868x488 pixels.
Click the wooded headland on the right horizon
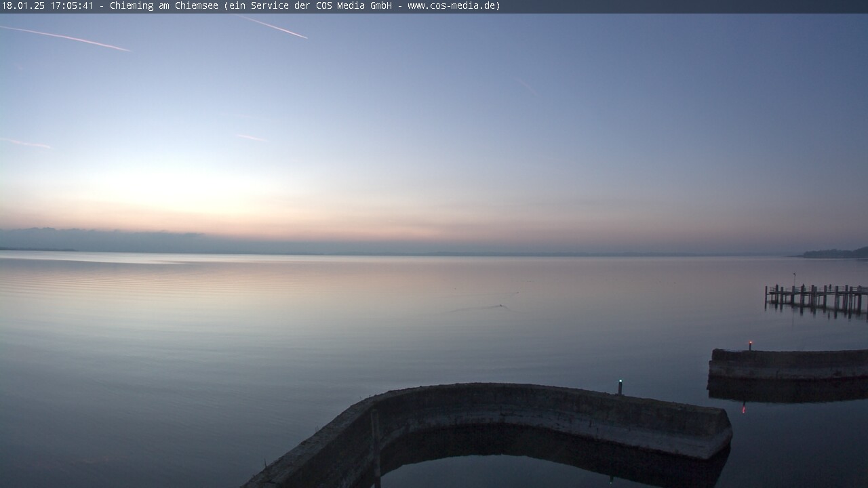click(835, 253)
